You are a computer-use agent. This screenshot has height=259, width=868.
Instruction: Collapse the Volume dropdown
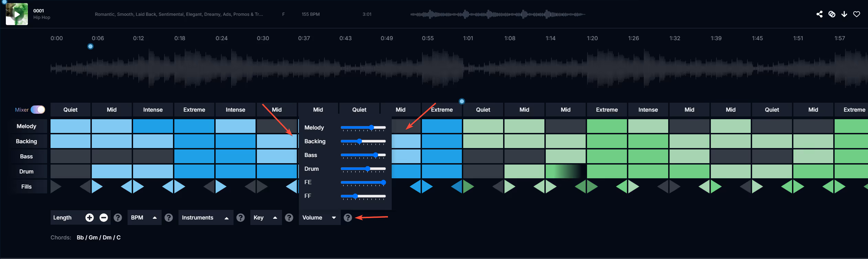[x=319, y=217]
